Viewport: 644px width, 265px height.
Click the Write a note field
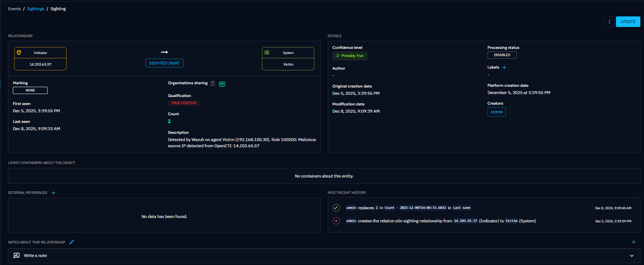[x=35, y=256]
